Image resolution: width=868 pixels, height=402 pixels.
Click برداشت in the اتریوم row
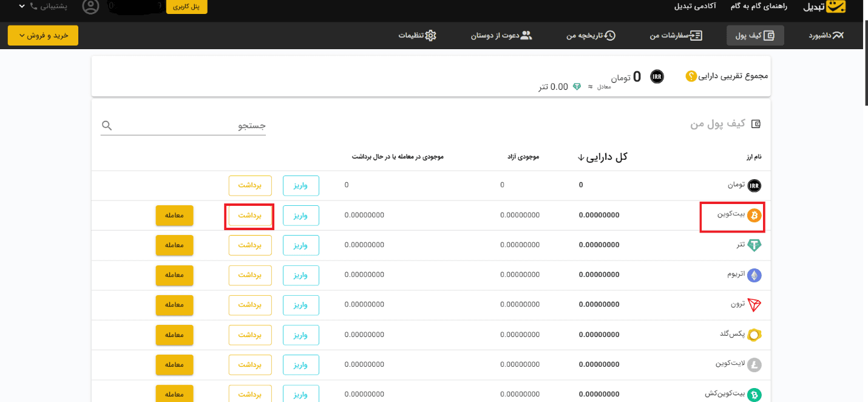pyautogui.click(x=249, y=275)
